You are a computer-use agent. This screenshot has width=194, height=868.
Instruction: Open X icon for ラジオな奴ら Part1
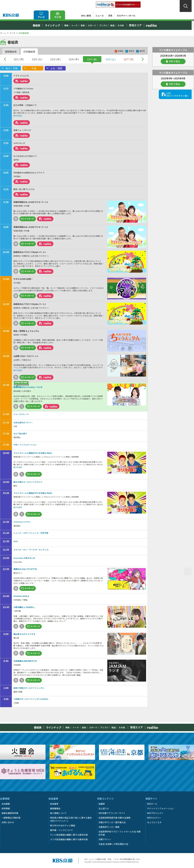coord(22,474)
